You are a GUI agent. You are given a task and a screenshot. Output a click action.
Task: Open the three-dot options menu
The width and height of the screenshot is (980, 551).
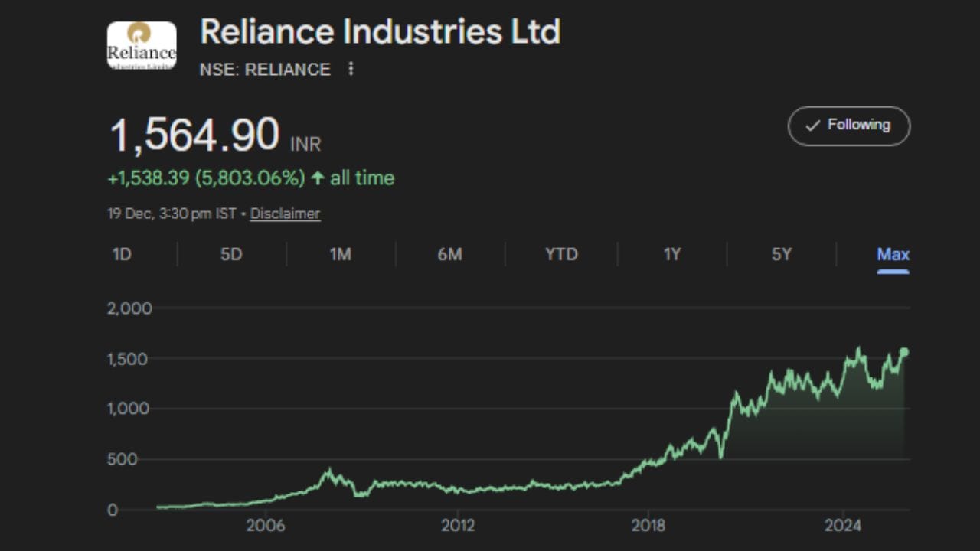click(x=351, y=69)
